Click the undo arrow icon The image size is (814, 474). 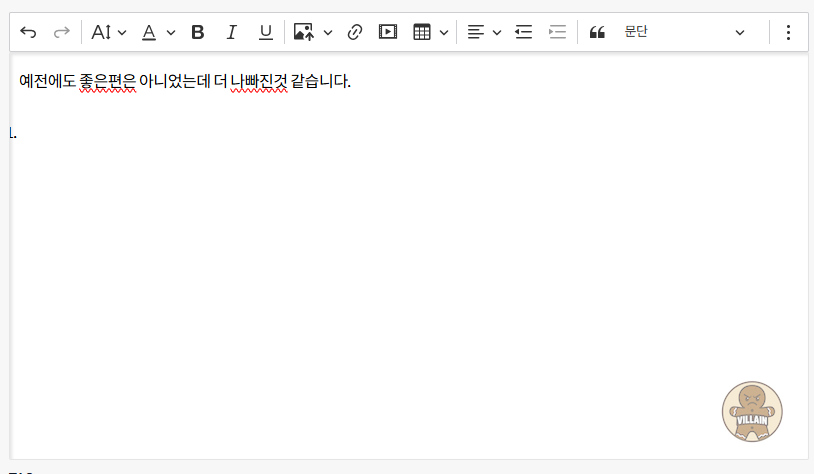click(x=28, y=33)
